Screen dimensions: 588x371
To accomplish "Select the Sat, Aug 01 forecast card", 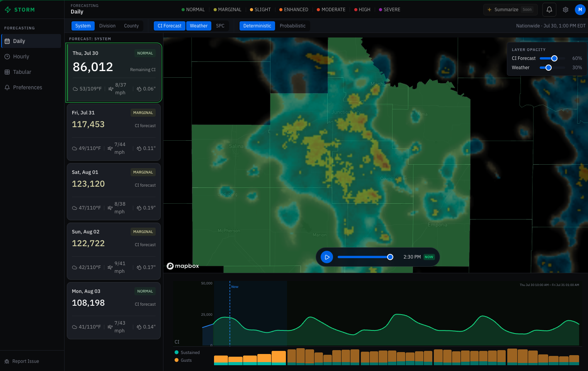I will (114, 192).
